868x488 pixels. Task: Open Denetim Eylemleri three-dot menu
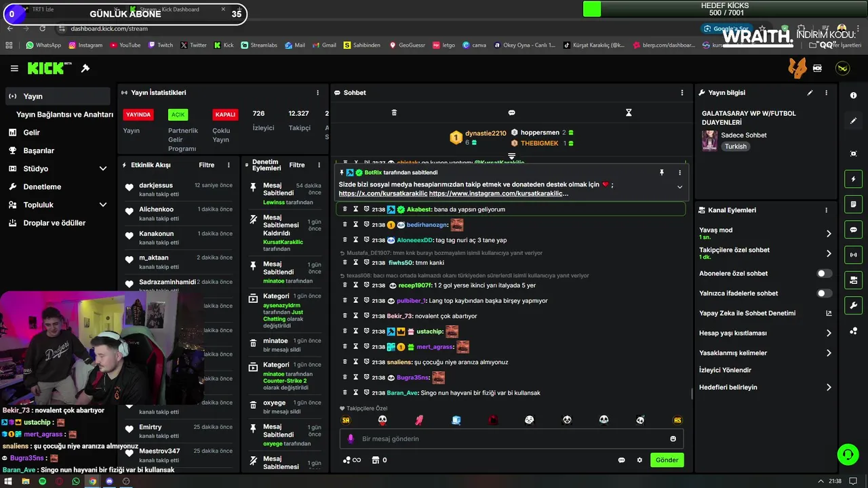coord(319,165)
